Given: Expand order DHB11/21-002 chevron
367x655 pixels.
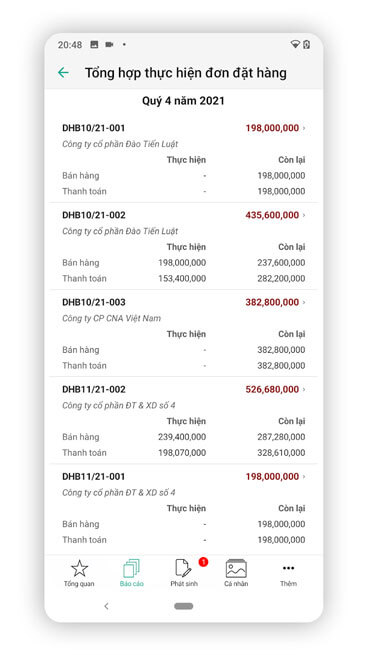Looking at the screenshot, I should click(x=304, y=389).
